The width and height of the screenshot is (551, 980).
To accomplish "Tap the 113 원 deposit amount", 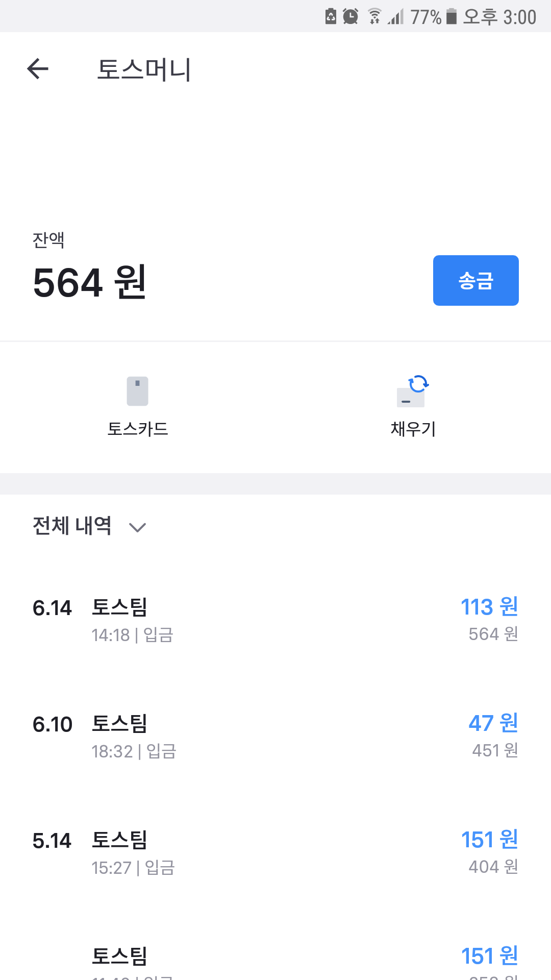I will point(489,607).
